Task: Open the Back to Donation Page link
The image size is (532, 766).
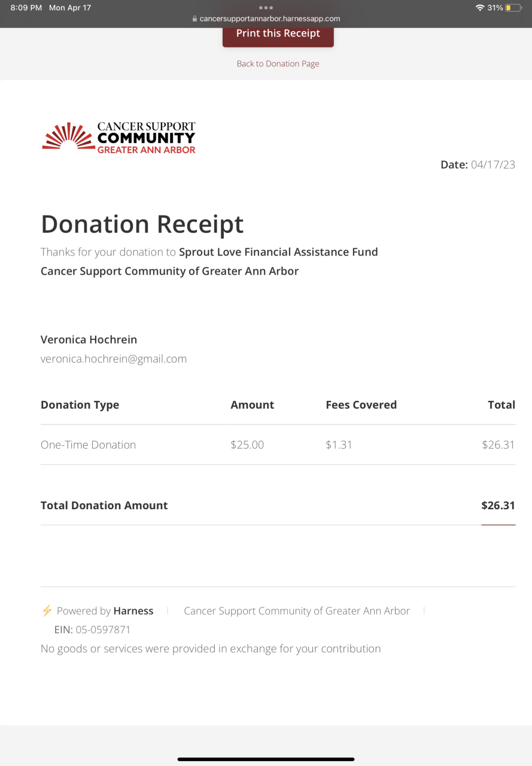Action: point(278,64)
